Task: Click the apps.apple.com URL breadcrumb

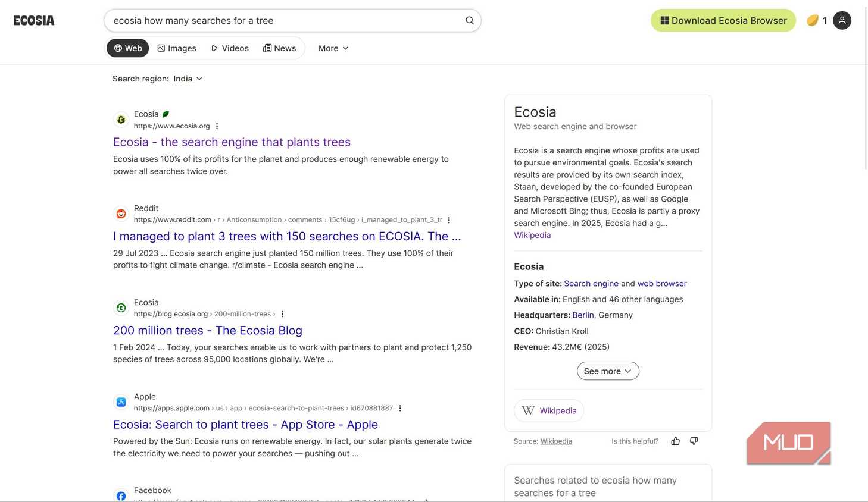Action: tap(263, 408)
